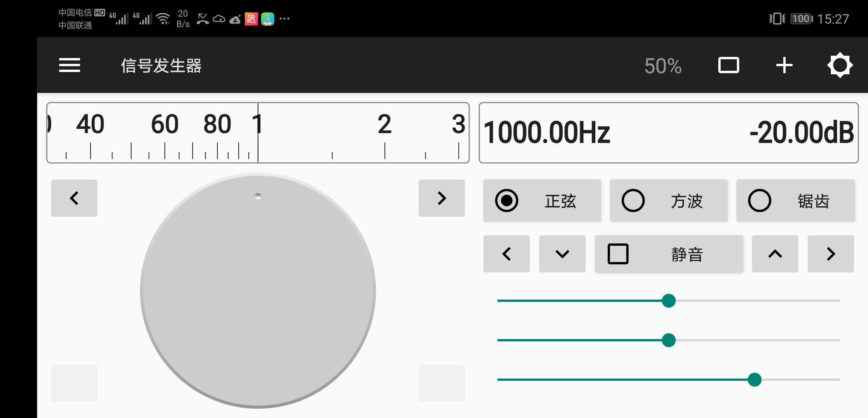The image size is (868, 418).
Task: Tap the 1000.00Hz frequency readout
Action: pyautogui.click(x=547, y=132)
